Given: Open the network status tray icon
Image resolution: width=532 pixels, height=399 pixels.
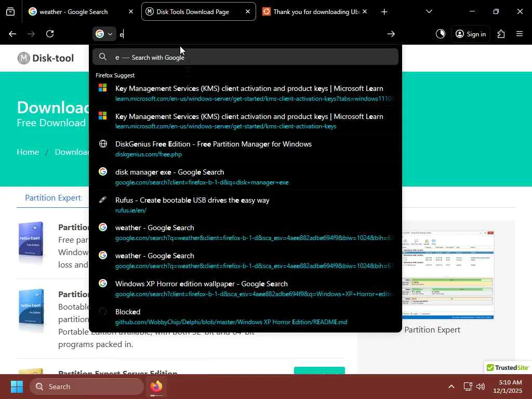Looking at the screenshot, I should [x=468, y=387].
